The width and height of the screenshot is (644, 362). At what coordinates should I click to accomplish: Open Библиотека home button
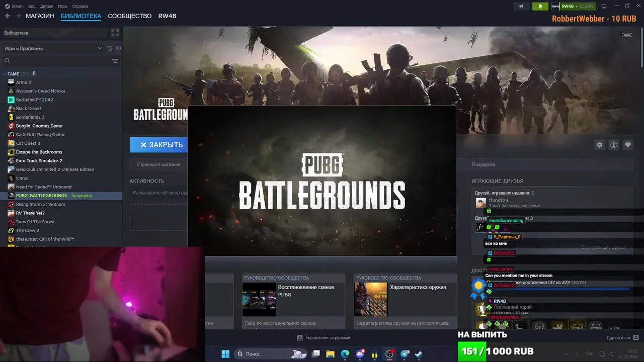pyautogui.click(x=54, y=33)
